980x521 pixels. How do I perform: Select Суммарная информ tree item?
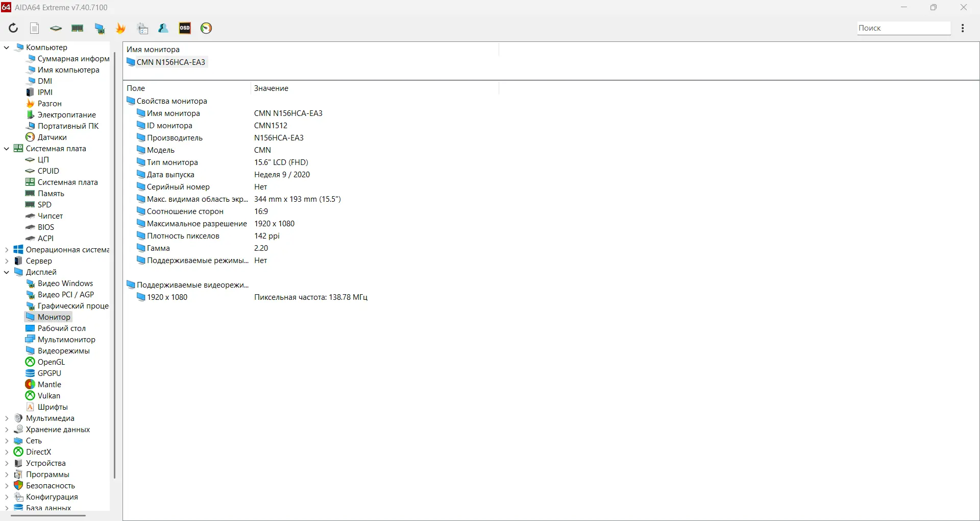tap(67, 59)
